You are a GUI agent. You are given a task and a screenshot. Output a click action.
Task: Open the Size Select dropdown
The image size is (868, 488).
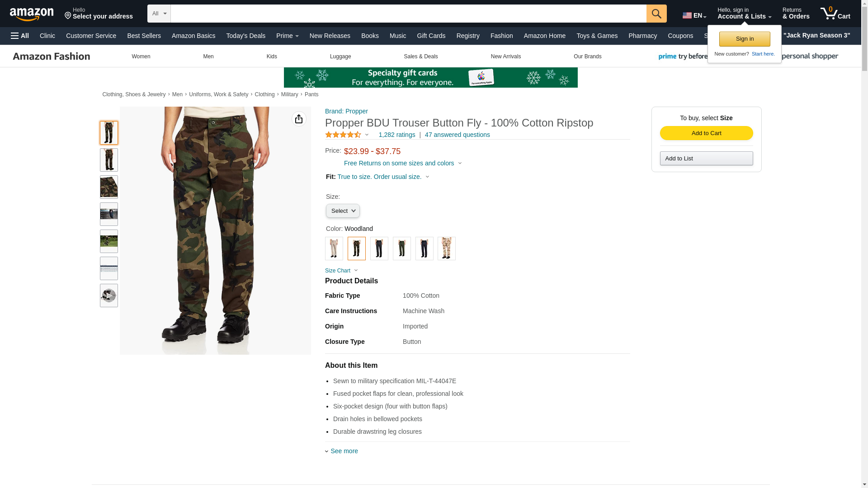pyautogui.click(x=343, y=211)
